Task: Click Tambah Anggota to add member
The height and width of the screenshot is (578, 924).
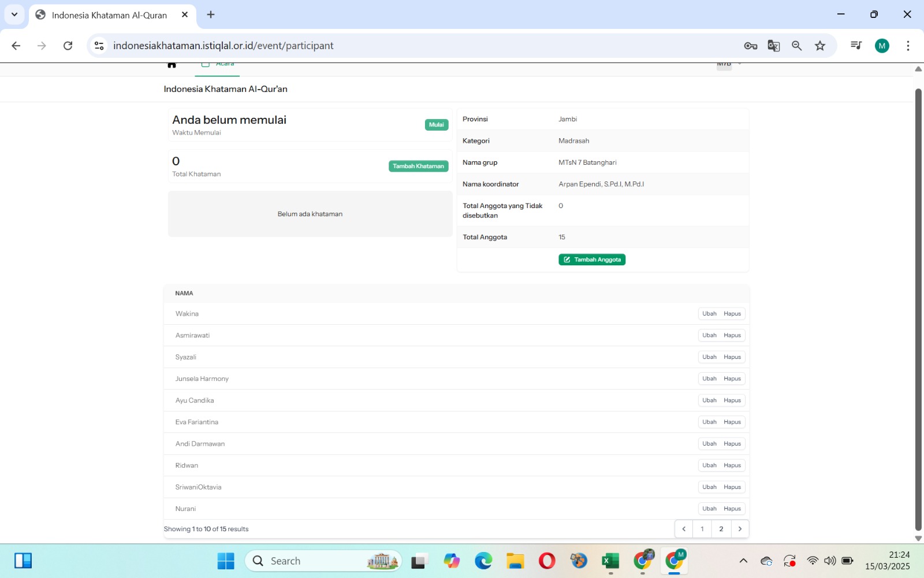Action: click(x=592, y=260)
